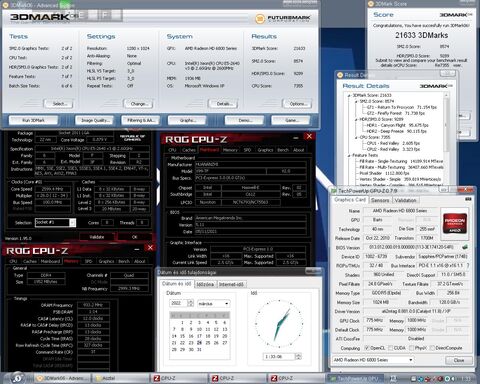Click the Options... button under Results
The width and height of the screenshot is (480, 384).
coord(297,104)
